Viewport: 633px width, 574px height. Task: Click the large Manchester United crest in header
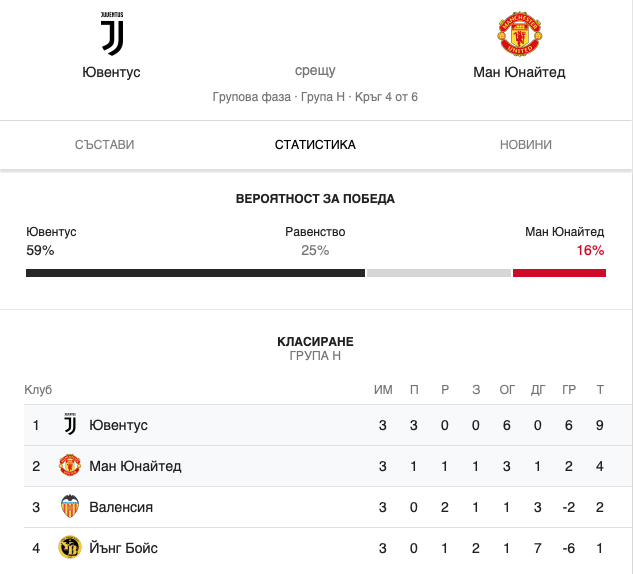click(x=519, y=34)
